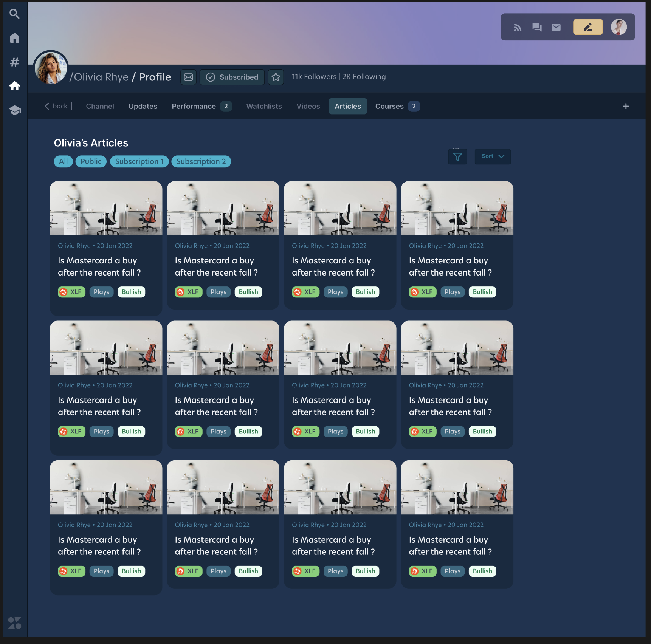The height and width of the screenshot is (644, 651).
Task: Toggle the star favorite button
Action: pos(276,77)
